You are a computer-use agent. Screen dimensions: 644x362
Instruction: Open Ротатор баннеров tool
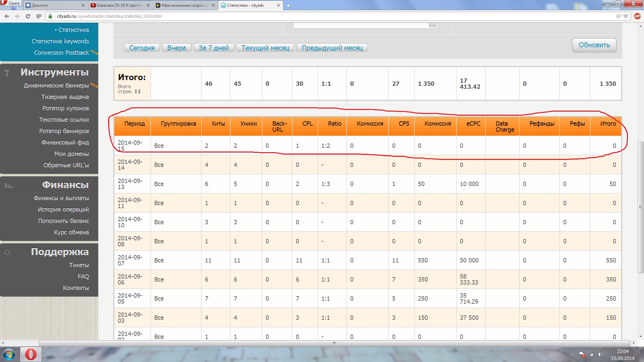point(64,131)
